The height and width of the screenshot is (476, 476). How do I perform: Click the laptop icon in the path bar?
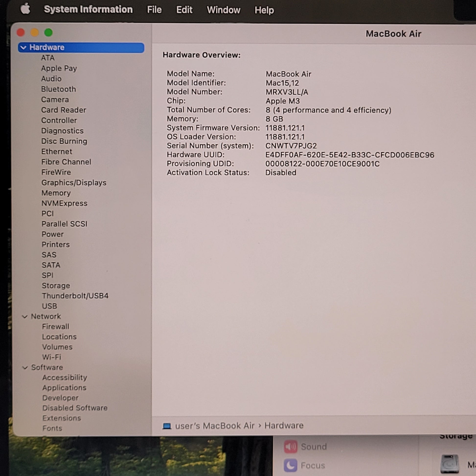167,426
